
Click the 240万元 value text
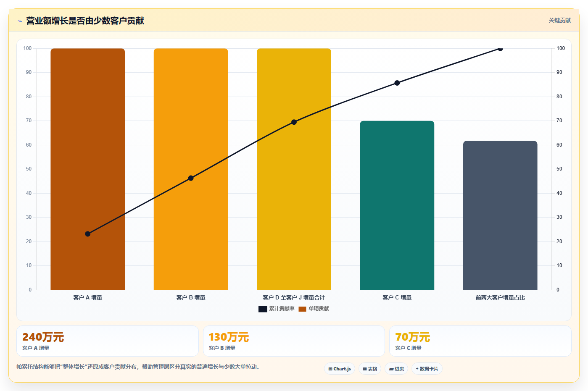click(43, 337)
